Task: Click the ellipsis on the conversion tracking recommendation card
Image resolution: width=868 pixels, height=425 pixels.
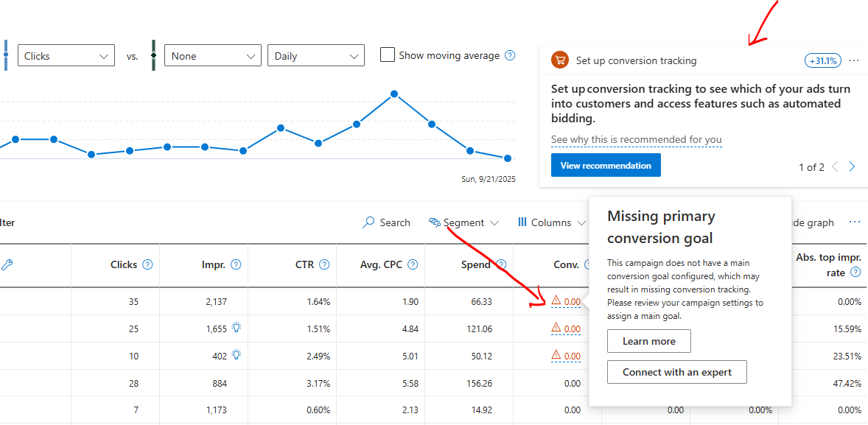Action: click(x=854, y=60)
